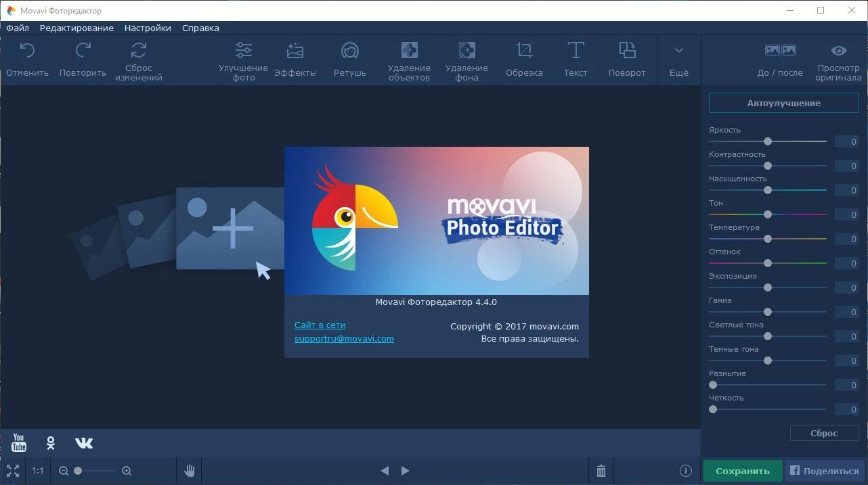868x485 pixels.
Task: Click the Экспозиция slider handle
Action: tap(768, 287)
